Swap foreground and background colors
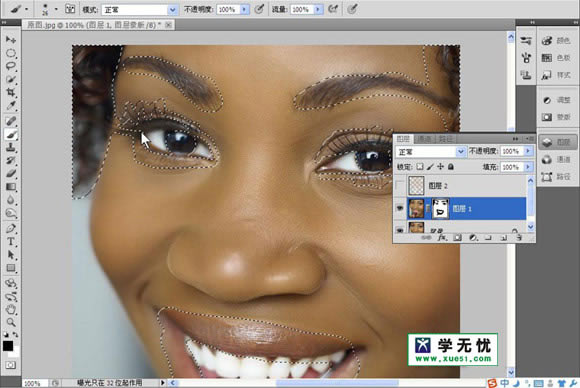Image resolution: width=580 pixels, height=388 pixels. tap(16, 334)
